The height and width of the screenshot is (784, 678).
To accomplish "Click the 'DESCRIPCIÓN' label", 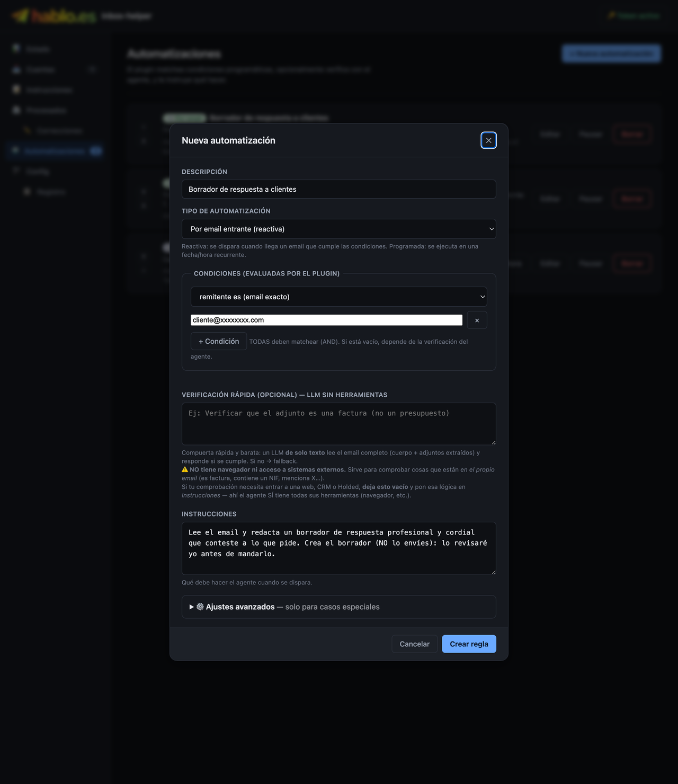I will [x=204, y=172].
